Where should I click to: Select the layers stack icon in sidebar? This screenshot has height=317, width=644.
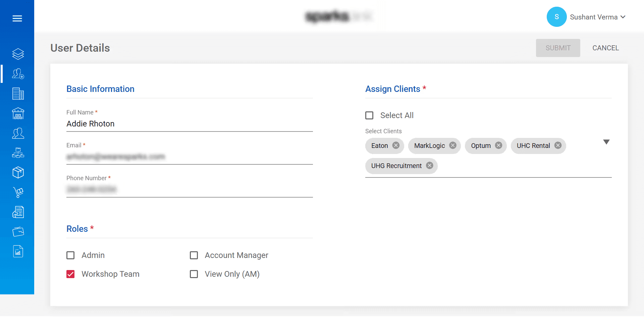[x=18, y=54]
